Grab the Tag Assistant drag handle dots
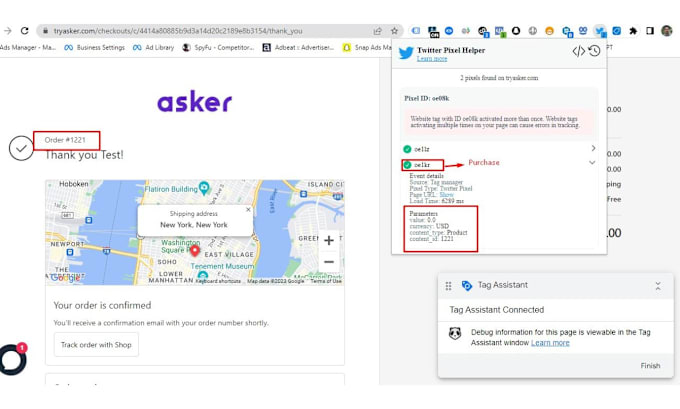The image size is (680, 409). (448, 286)
